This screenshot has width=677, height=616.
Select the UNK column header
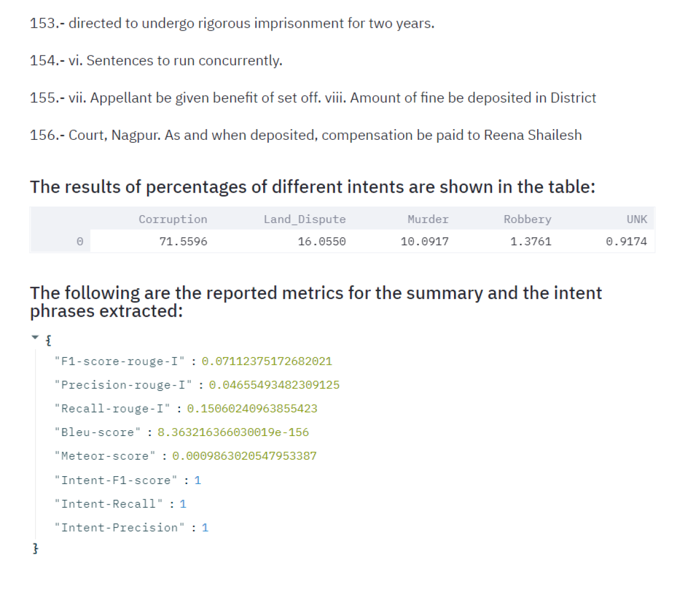pyautogui.click(x=636, y=219)
